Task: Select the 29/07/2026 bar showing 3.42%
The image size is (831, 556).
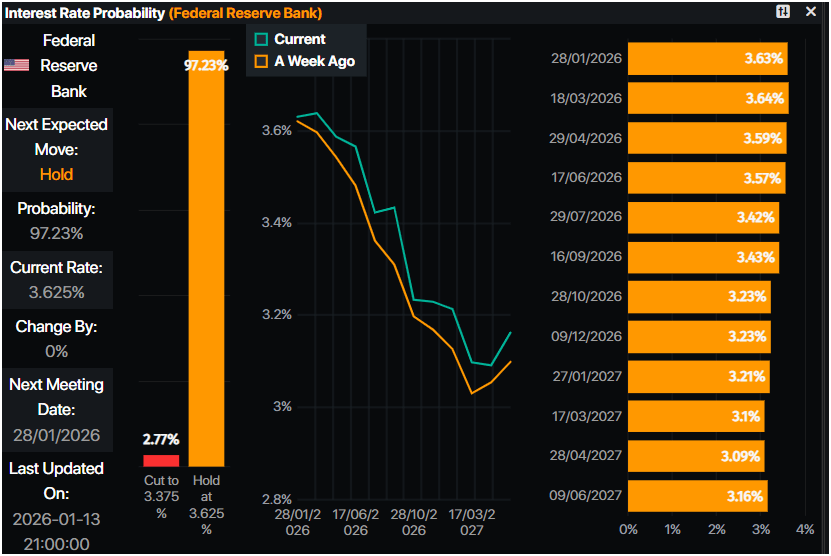Action: (x=702, y=217)
